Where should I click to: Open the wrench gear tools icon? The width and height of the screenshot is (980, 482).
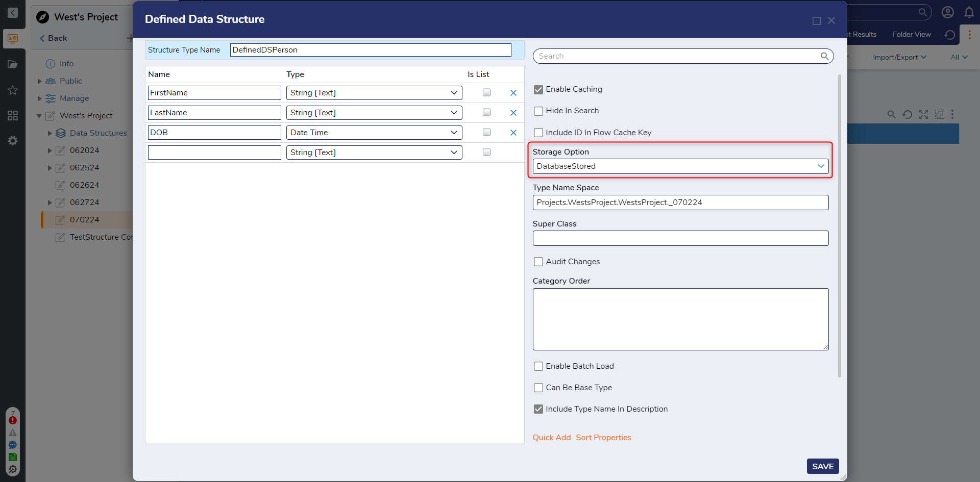(13, 469)
